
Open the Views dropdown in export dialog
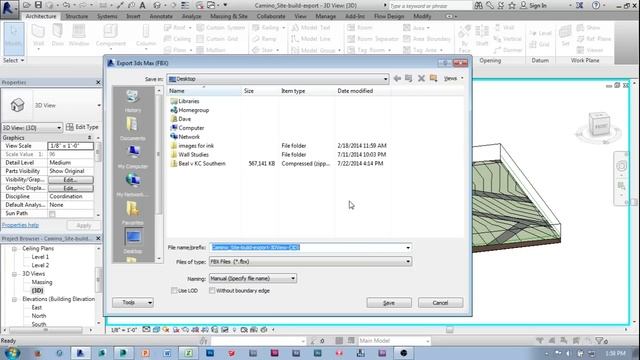[x=453, y=78]
